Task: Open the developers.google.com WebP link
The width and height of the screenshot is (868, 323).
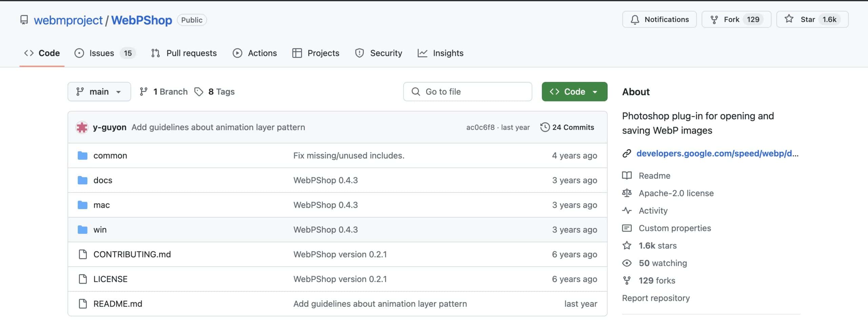Action: 717,154
